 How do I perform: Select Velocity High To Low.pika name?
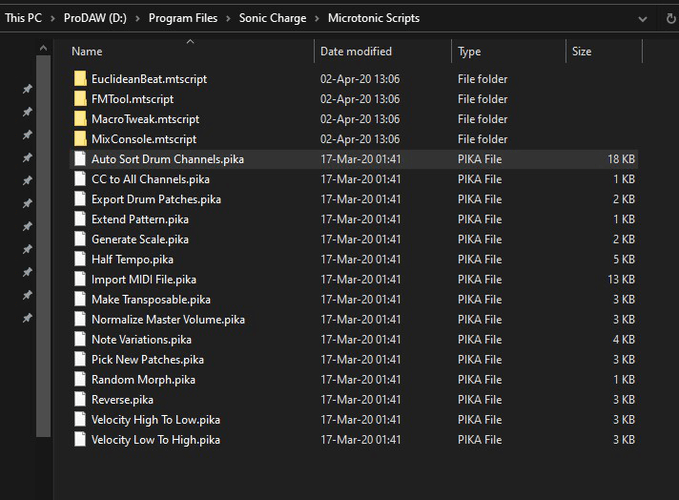[155, 420]
